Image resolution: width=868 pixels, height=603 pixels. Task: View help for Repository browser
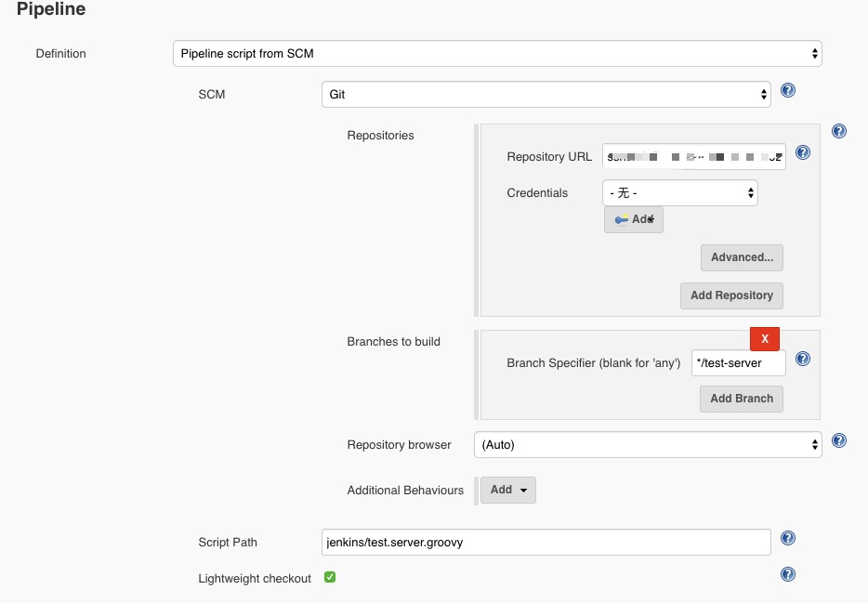pyautogui.click(x=839, y=441)
